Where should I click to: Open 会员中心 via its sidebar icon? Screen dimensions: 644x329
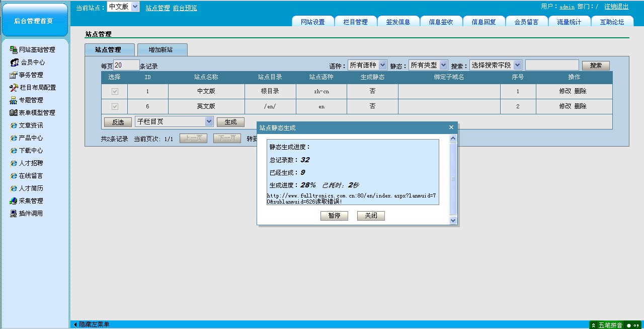tap(14, 62)
